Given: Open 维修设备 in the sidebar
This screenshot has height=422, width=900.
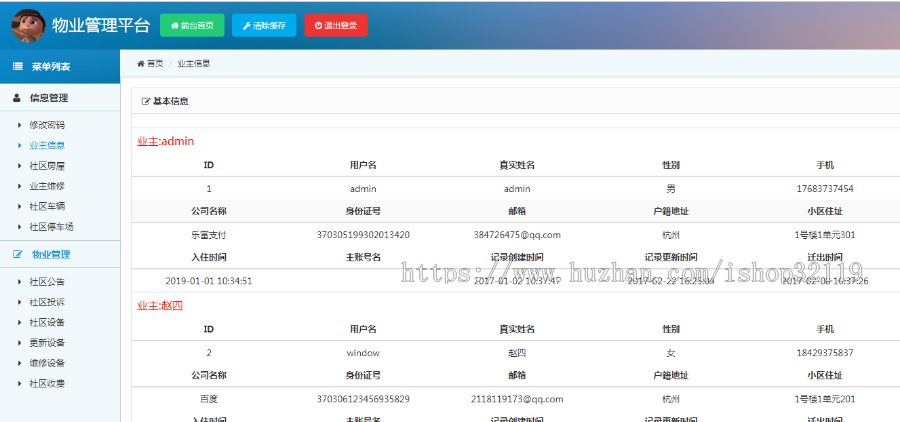Looking at the screenshot, I should (47, 363).
